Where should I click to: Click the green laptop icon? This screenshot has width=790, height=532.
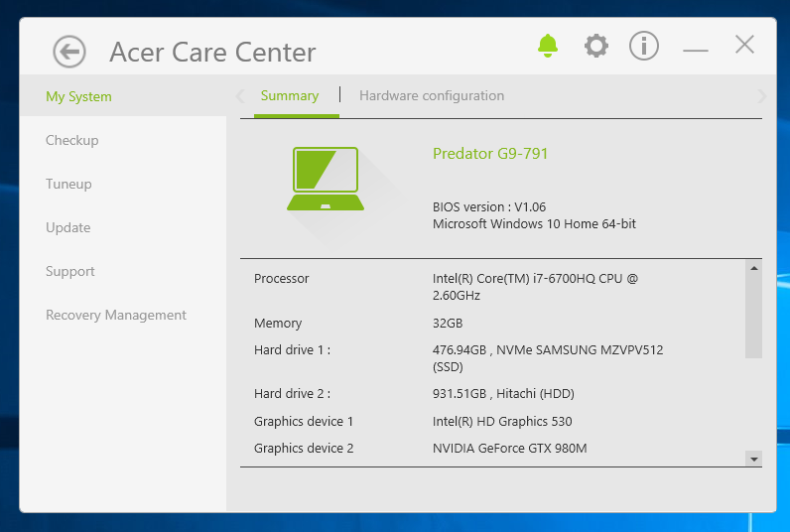point(326,179)
